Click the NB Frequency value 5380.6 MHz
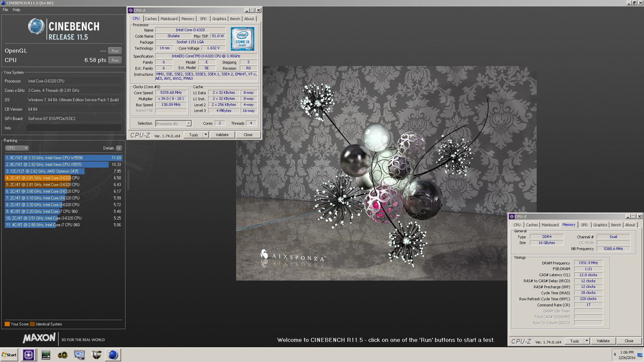Screen dimensions: 644x362 point(613,249)
